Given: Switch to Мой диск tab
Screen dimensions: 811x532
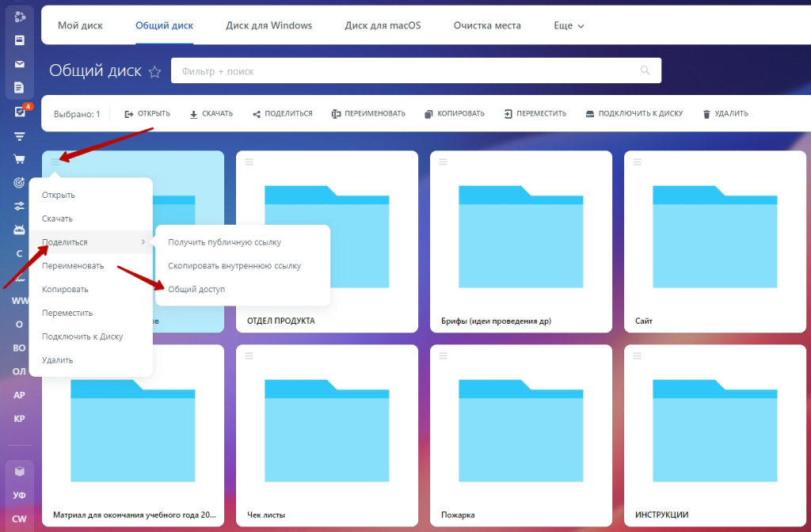Looking at the screenshot, I should click(x=80, y=25).
